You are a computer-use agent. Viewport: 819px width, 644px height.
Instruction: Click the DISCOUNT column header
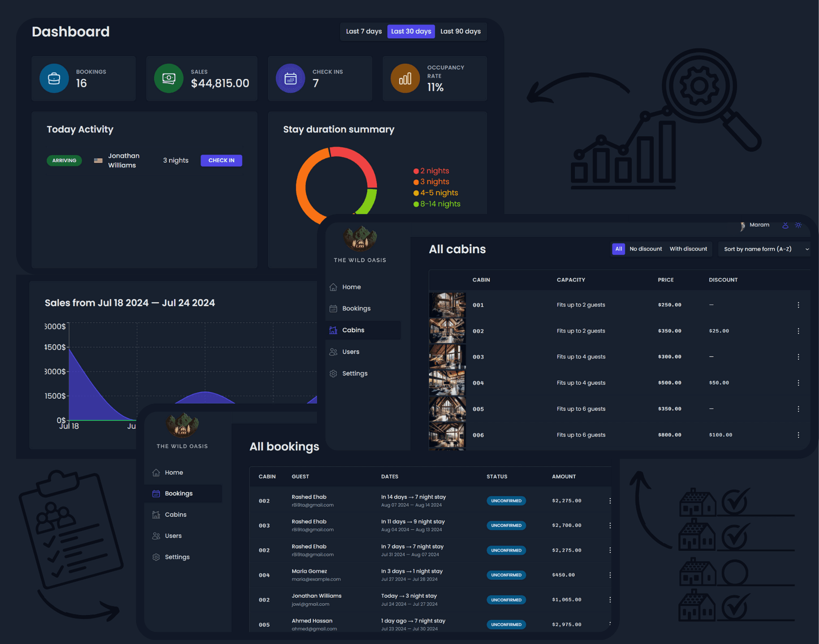coord(723,280)
